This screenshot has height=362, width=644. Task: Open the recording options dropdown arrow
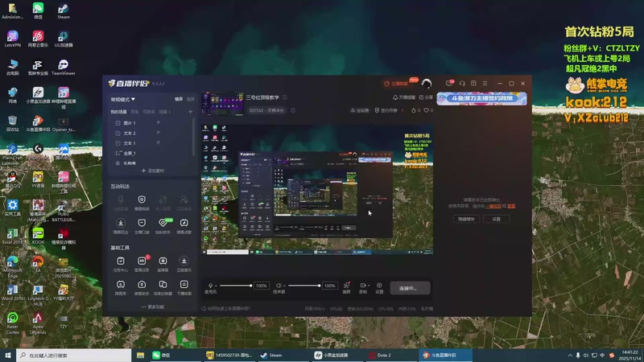click(x=369, y=286)
